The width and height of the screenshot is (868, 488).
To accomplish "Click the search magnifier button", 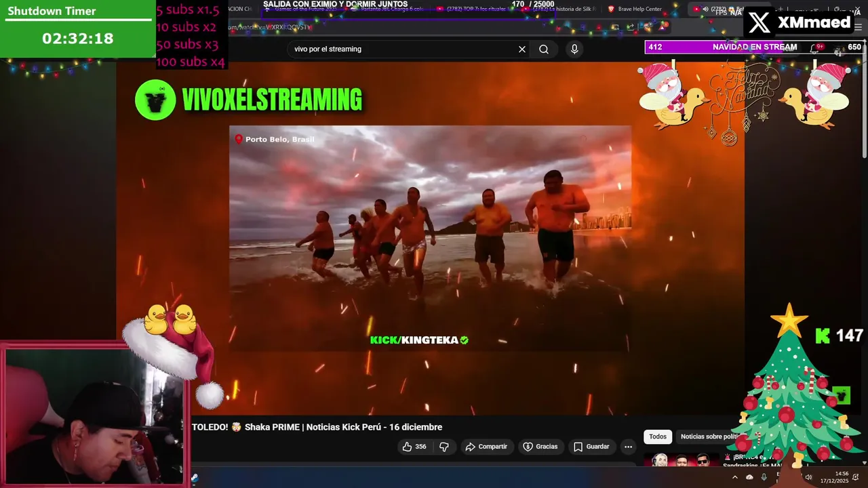I will (544, 49).
